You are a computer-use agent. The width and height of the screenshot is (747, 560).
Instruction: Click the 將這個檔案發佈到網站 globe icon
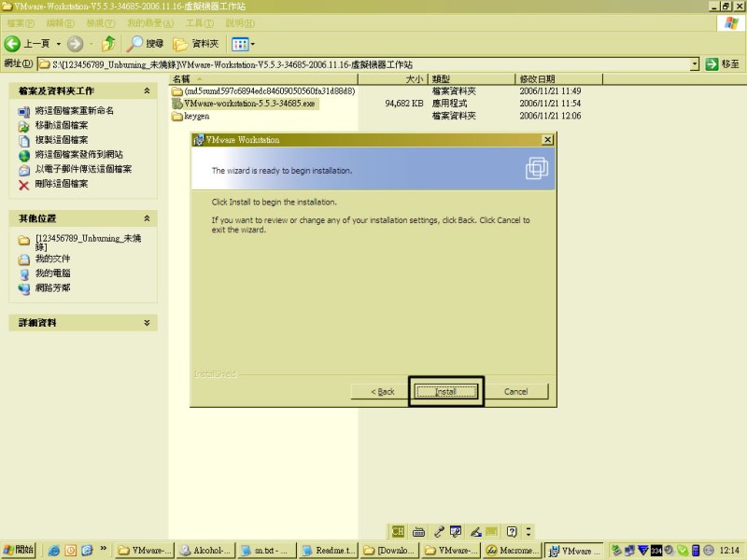24,156
